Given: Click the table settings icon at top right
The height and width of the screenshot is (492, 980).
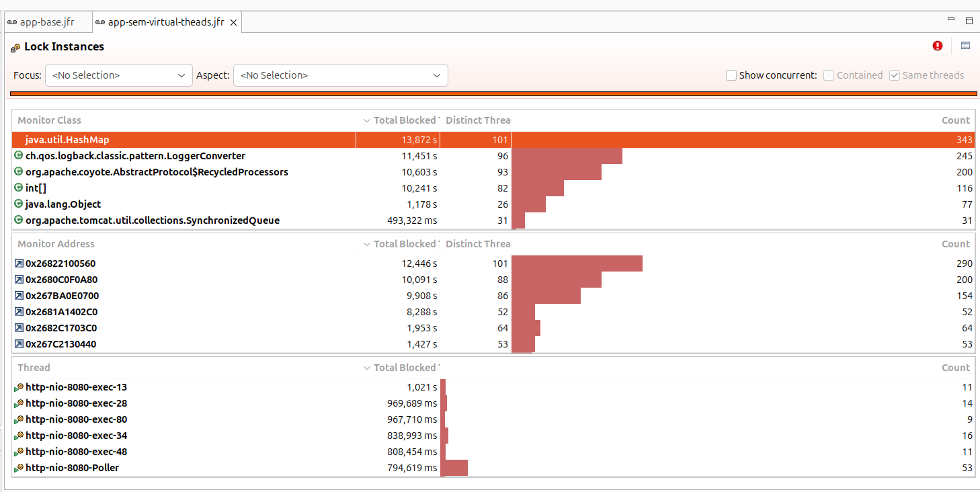Looking at the screenshot, I should [x=966, y=46].
